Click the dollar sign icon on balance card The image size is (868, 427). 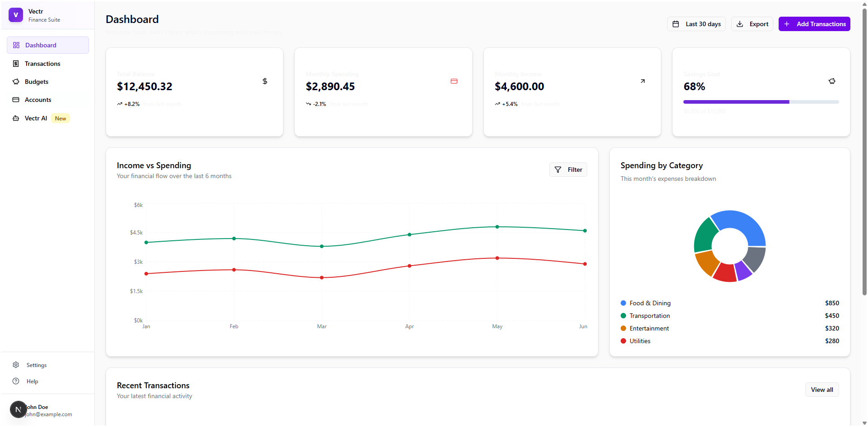click(265, 81)
